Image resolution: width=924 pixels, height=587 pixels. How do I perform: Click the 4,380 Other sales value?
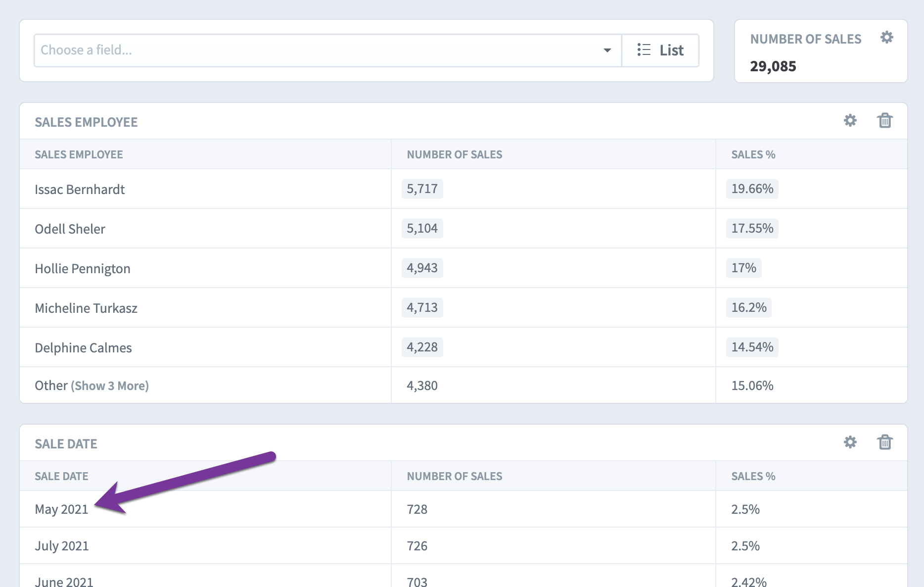[x=422, y=386]
